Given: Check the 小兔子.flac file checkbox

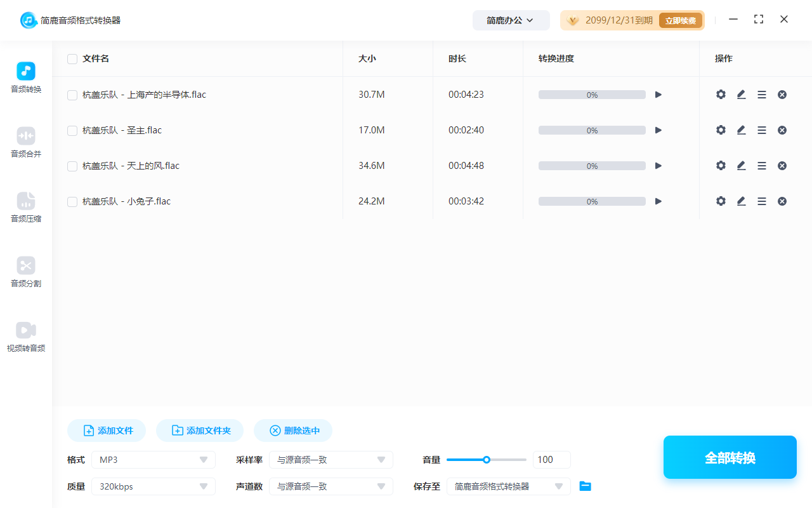Looking at the screenshot, I should [x=72, y=201].
